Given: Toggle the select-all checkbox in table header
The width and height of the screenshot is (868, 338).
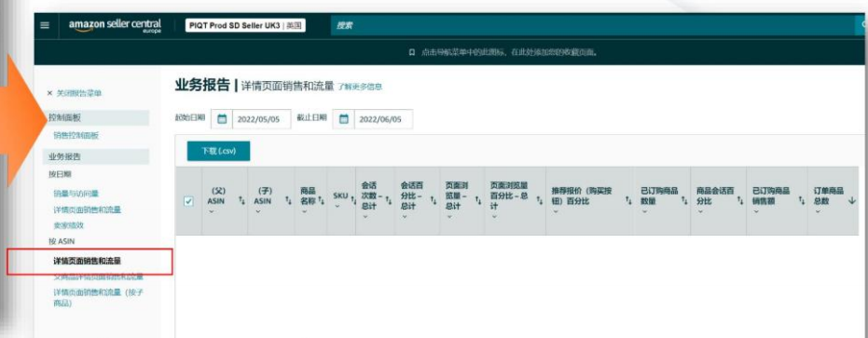Looking at the screenshot, I should pos(188,201).
